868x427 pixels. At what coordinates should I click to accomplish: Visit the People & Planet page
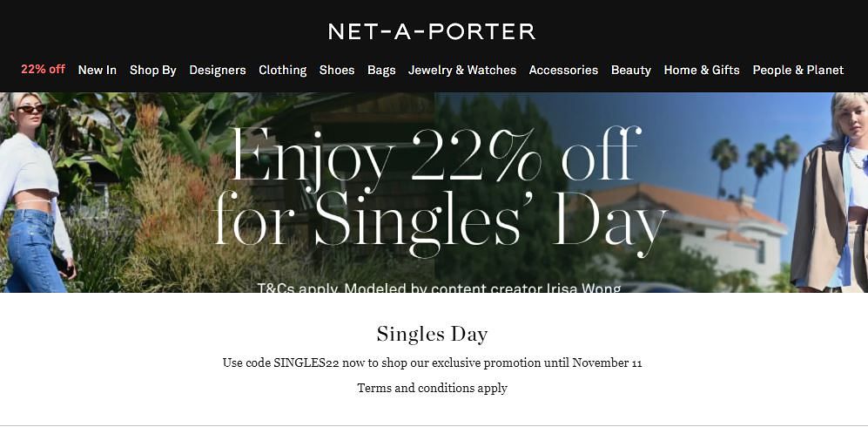(797, 70)
